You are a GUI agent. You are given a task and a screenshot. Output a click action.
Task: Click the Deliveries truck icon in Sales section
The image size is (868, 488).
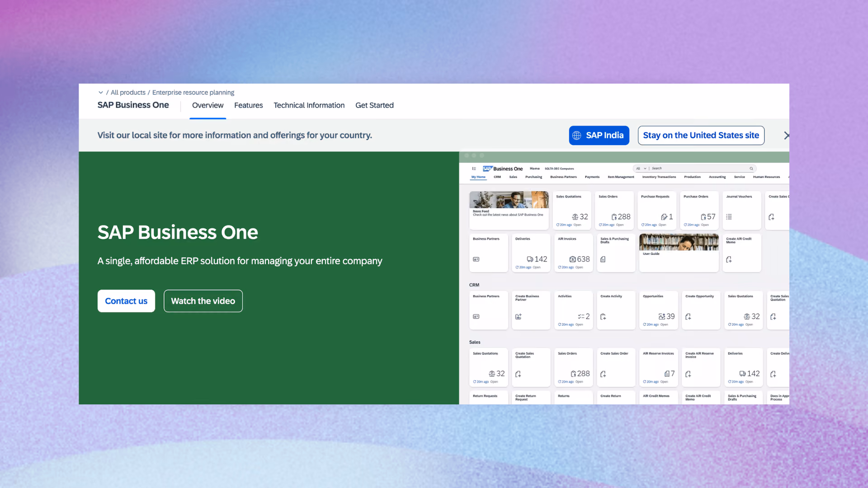742,374
